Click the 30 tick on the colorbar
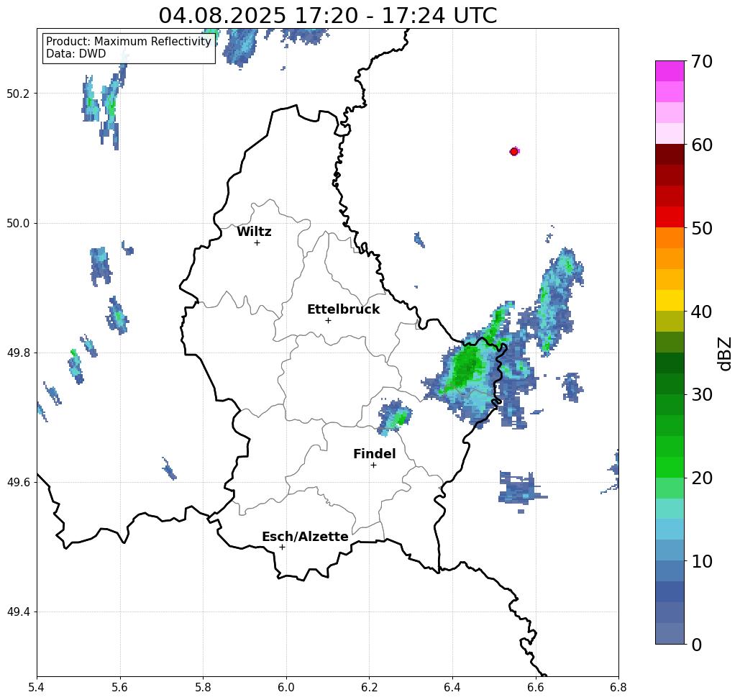Screen dimensions: 740x700 [x=702, y=394]
